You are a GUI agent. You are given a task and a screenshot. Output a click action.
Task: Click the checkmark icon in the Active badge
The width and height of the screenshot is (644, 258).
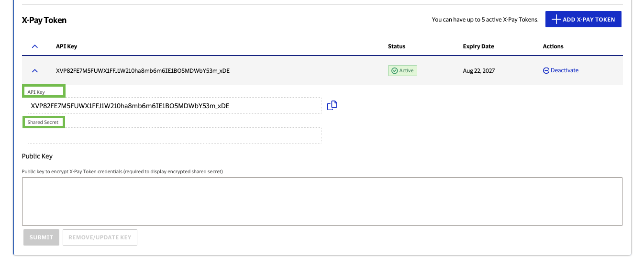(394, 71)
